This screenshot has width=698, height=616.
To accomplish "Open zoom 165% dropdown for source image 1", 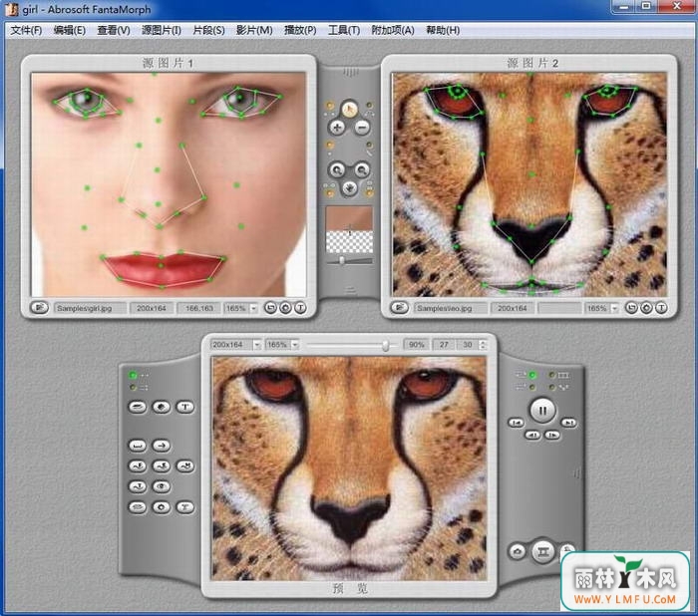I will pyautogui.click(x=253, y=308).
